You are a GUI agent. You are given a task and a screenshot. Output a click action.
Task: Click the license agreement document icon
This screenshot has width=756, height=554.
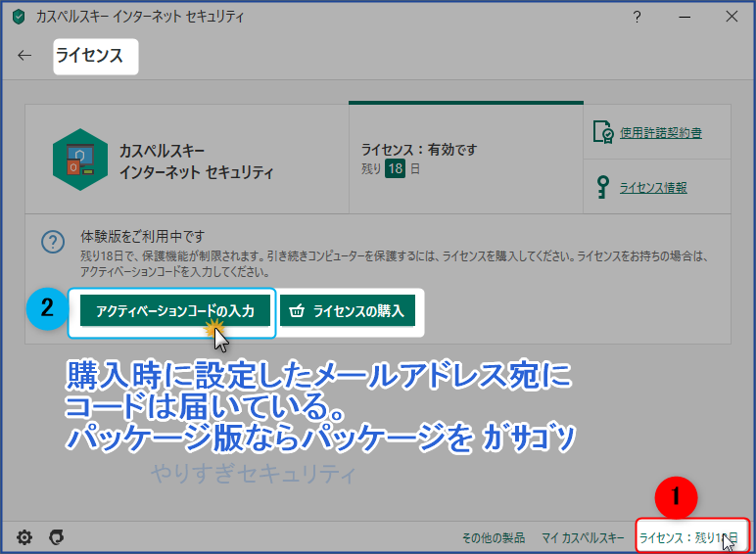coord(602,132)
